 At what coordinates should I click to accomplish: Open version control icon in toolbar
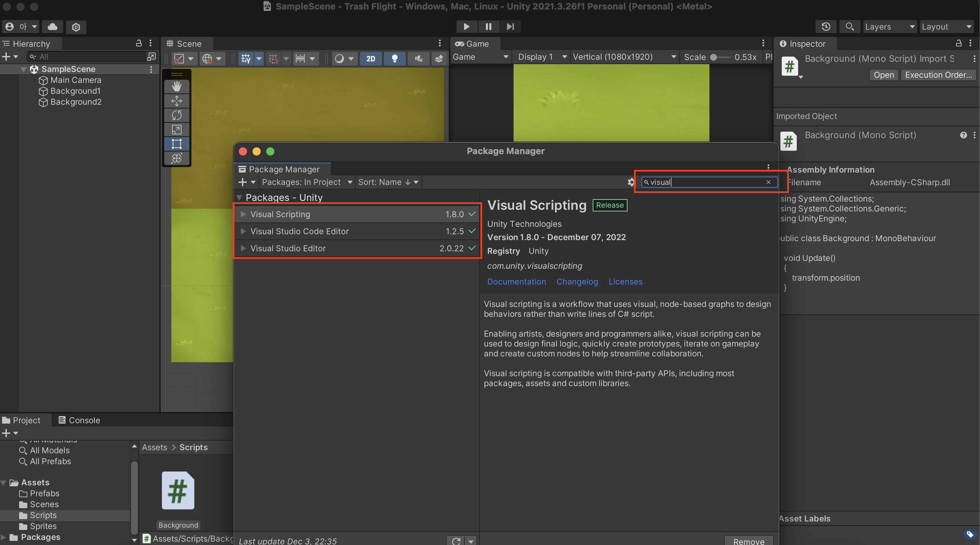(x=76, y=27)
